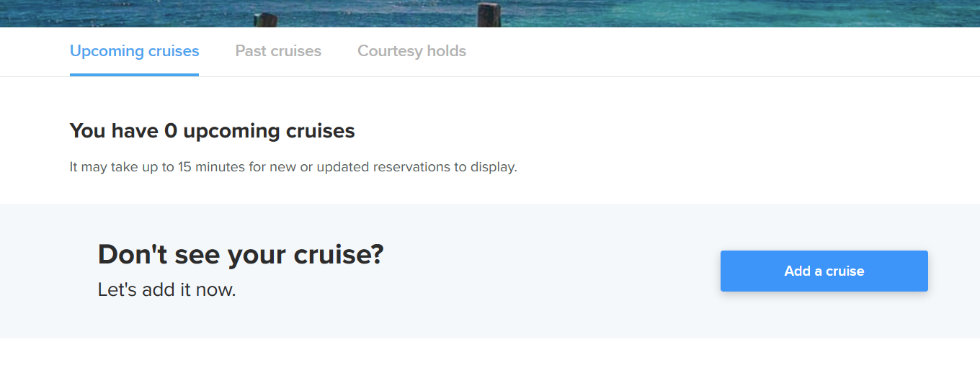
Task: Click the number 0 in the cruises heading
Action: pos(171,131)
